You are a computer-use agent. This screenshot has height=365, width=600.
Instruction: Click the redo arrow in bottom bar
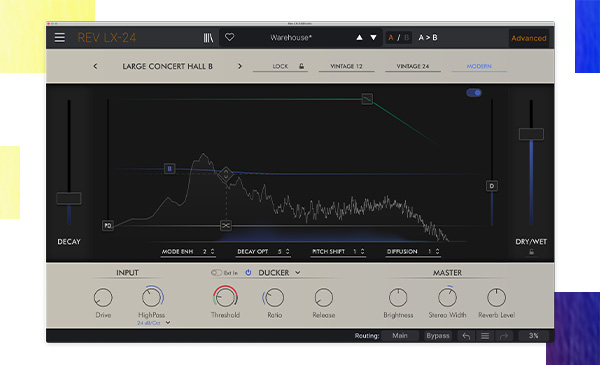click(504, 336)
